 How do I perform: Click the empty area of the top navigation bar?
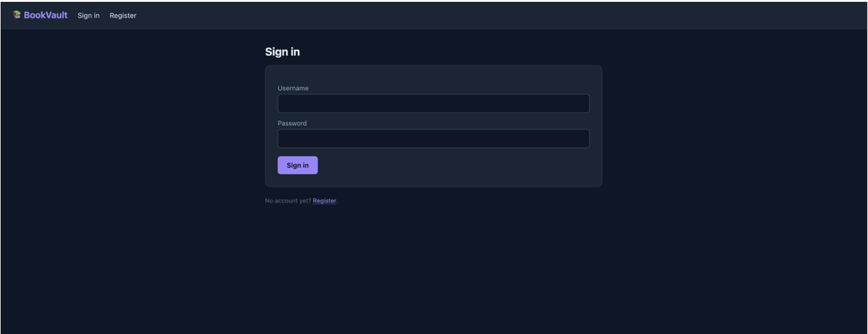pyautogui.click(x=496, y=15)
